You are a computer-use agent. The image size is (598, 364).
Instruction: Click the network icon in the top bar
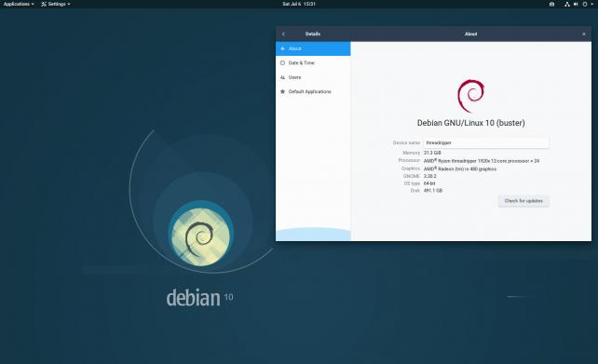click(567, 5)
